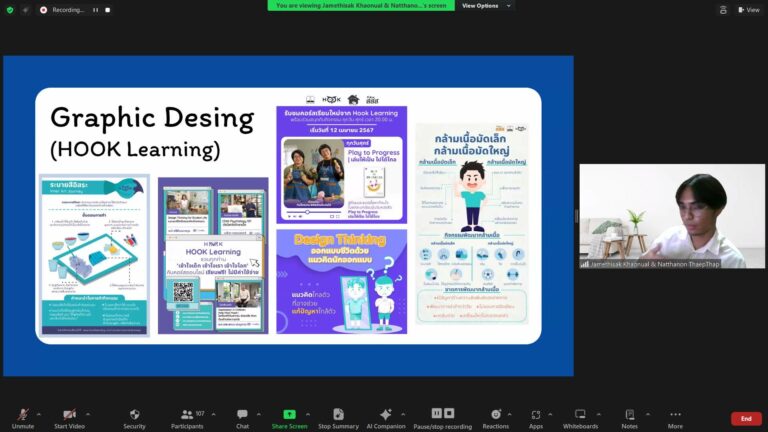Open the Apps panel
The height and width of the screenshot is (432, 768).
pos(536,419)
